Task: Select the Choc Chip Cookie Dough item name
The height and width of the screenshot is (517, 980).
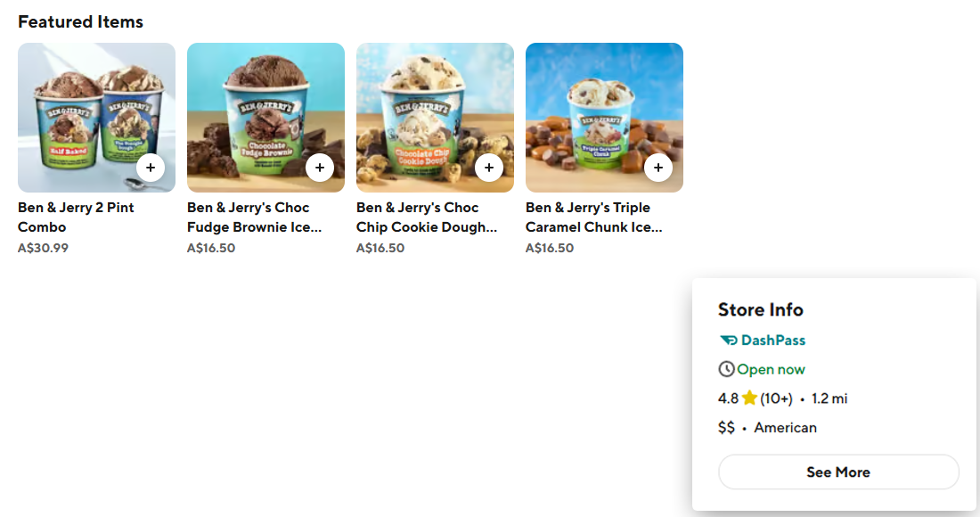Action: click(x=427, y=217)
